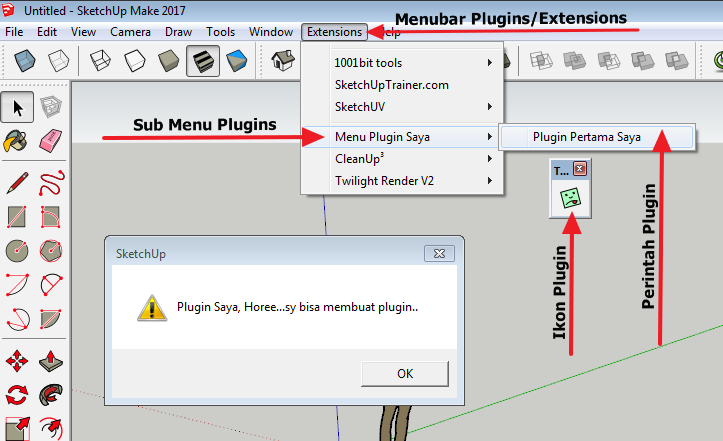This screenshot has width=723, height=441.
Task: Open the Draw menu
Action: (x=178, y=32)
